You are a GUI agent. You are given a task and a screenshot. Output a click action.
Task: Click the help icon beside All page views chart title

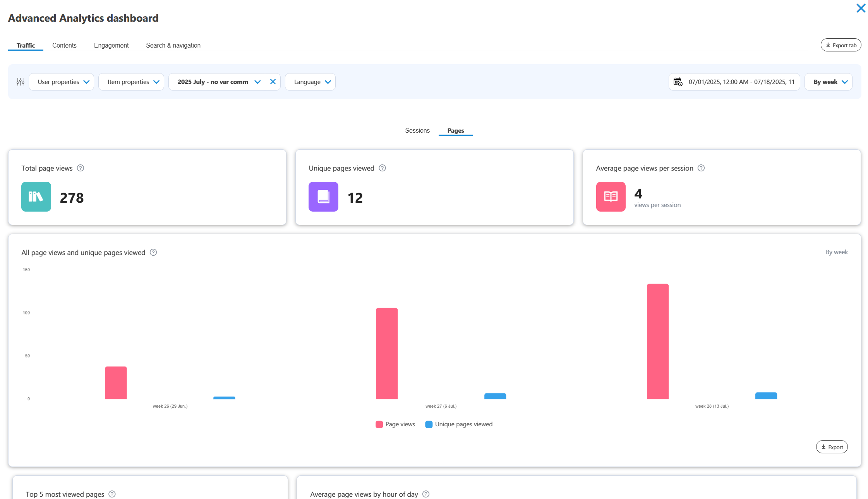pyautogui.click(x=153, y=252)
